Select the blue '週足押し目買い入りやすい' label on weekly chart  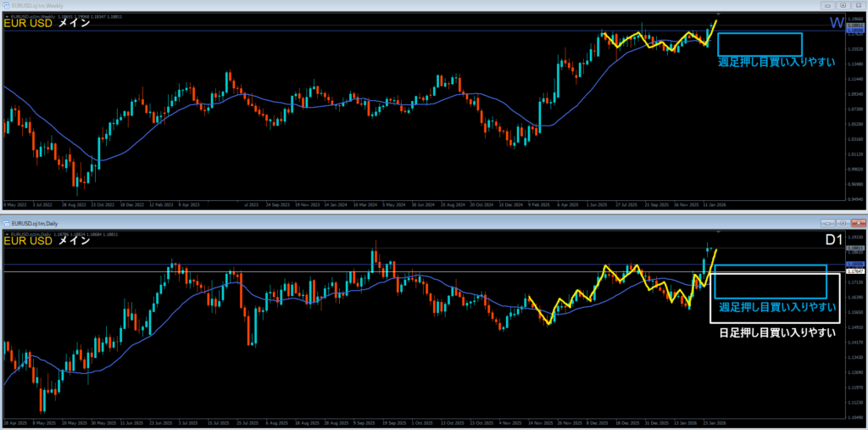pyautogui.click(x=776, y=62)
